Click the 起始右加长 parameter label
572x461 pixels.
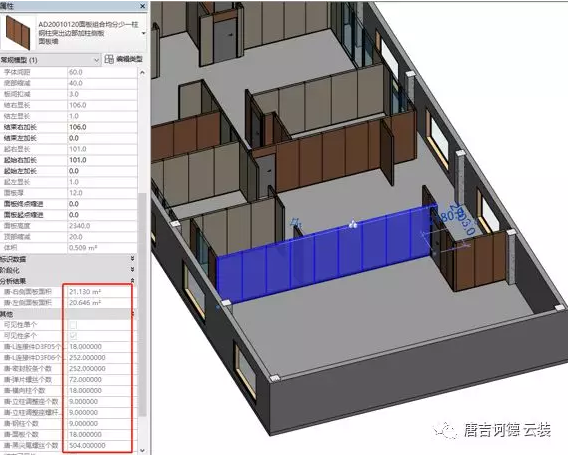click(x=20, y=160)
